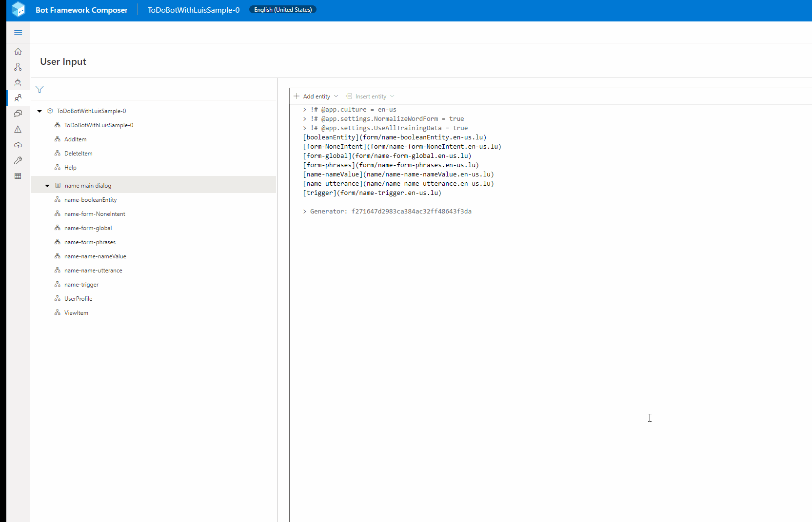Open Publish cloud icon in sidebar

(18, 145)
